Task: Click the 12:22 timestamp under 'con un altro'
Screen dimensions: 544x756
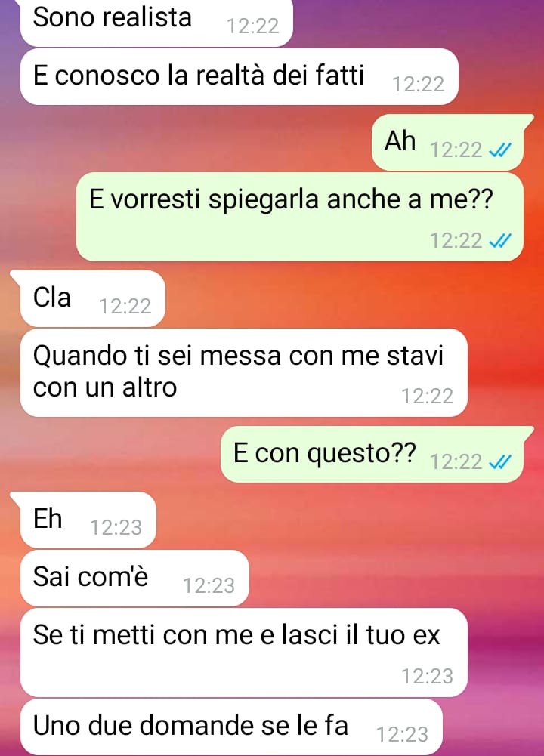Action: [x=428, y=397]
